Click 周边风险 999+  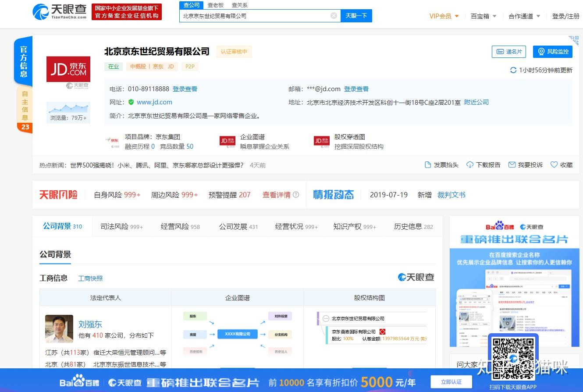pyautogui.click(x=174, y=195)
